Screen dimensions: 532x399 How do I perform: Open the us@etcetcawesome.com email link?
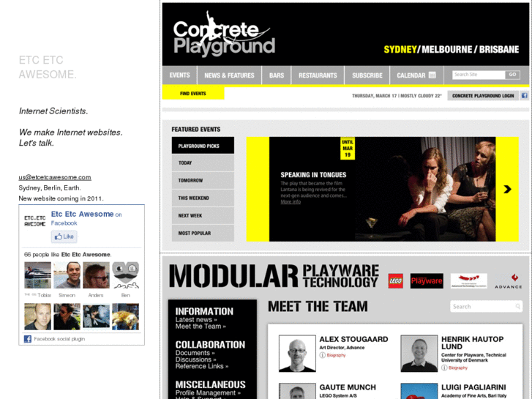pos(55,177)
